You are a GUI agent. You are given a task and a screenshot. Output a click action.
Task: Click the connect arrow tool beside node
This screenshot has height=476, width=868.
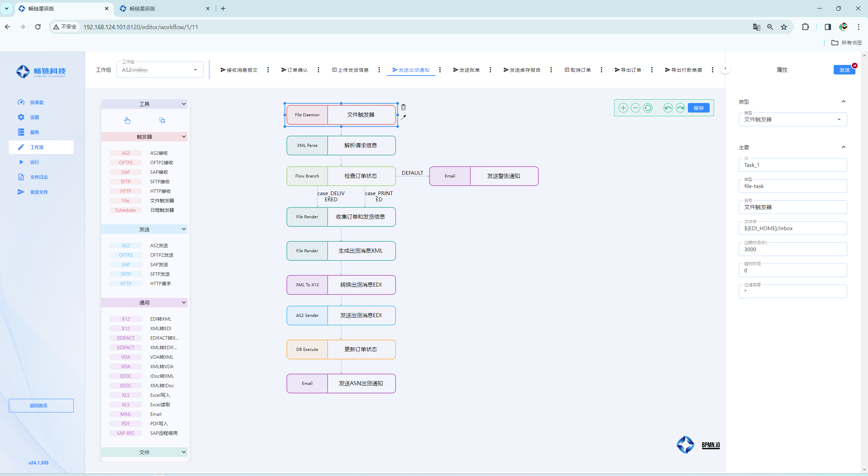point(403,117)
